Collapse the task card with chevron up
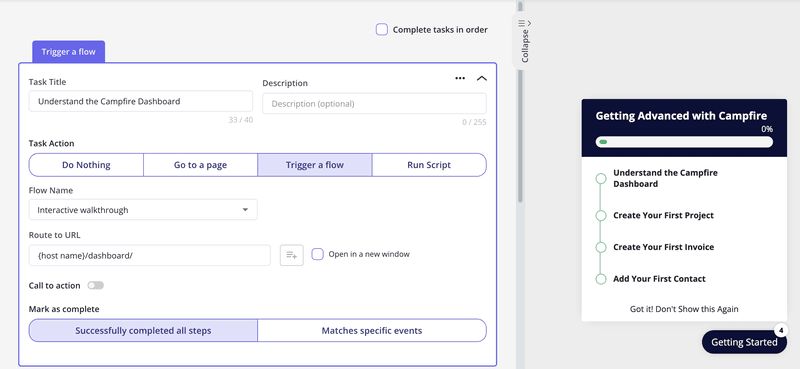Screen dimensions: 800x369 tap(482, 78)
